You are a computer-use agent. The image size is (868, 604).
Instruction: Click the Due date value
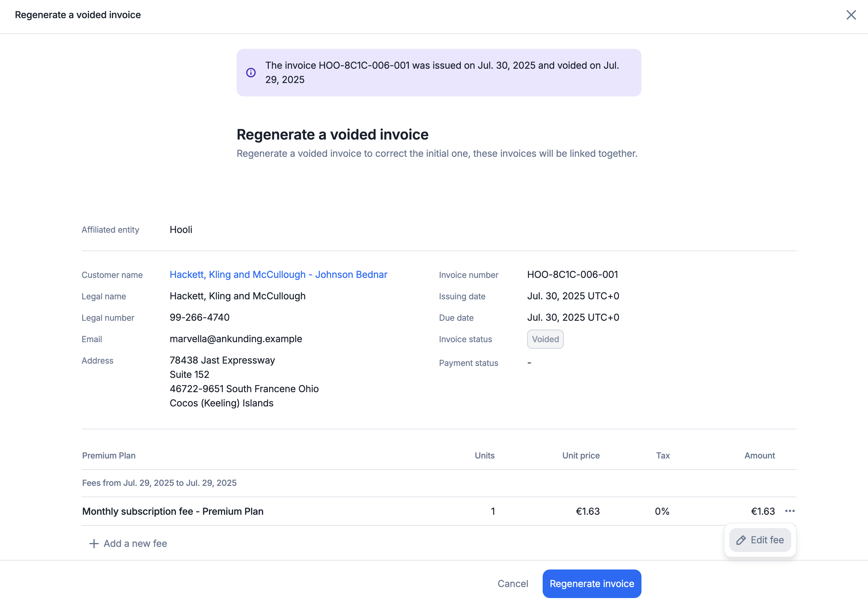coord(573,317)
